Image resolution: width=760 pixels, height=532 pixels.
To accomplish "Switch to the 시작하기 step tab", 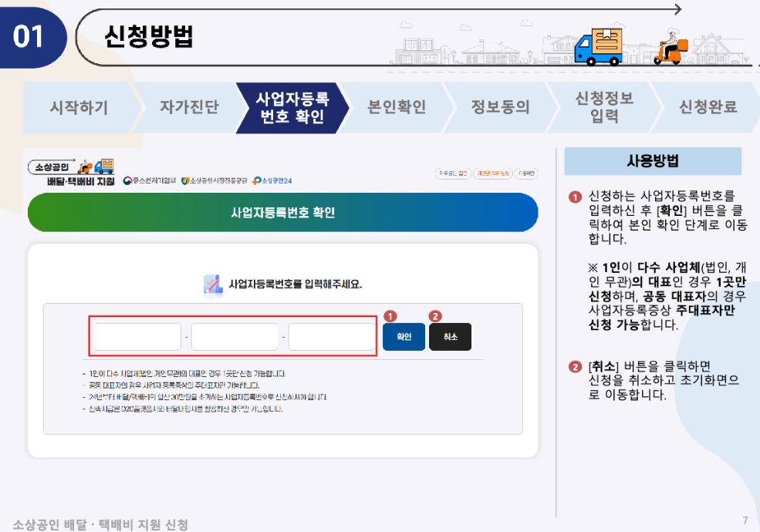I will (80, 108).
